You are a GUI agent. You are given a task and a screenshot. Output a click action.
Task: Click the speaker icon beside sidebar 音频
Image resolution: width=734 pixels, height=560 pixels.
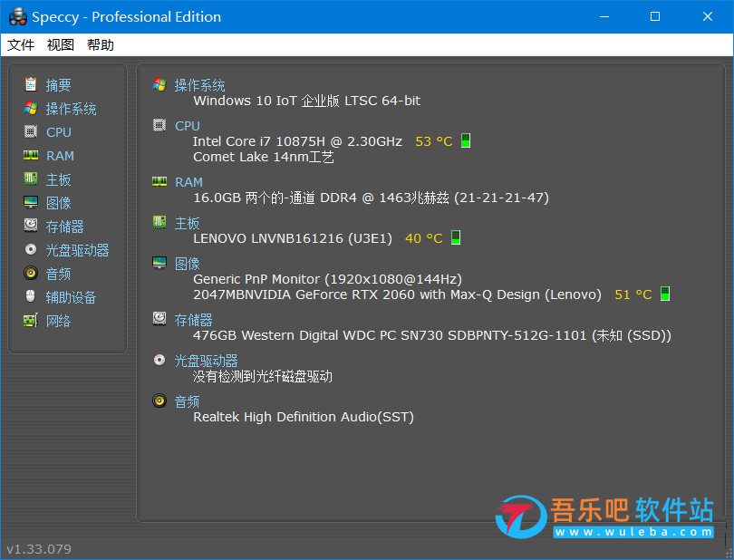[x=31, y=273]
